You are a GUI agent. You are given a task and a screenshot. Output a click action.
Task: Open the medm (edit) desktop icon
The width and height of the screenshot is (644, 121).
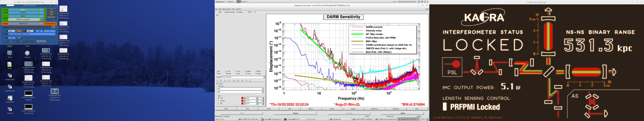[x=10, y=76]
